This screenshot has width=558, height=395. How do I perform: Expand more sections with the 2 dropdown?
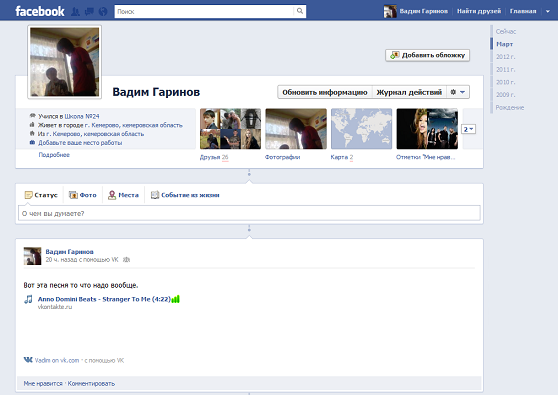point(468,129)
